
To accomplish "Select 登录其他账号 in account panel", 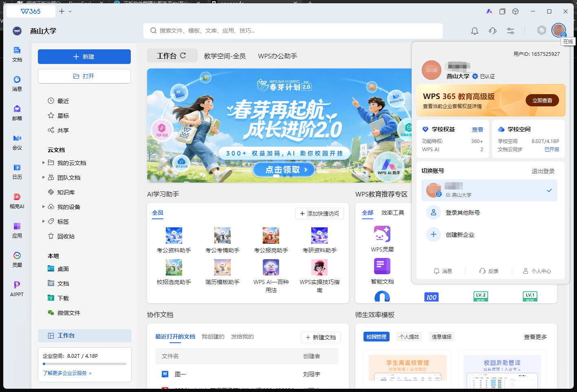I will [x=489, y=213].
